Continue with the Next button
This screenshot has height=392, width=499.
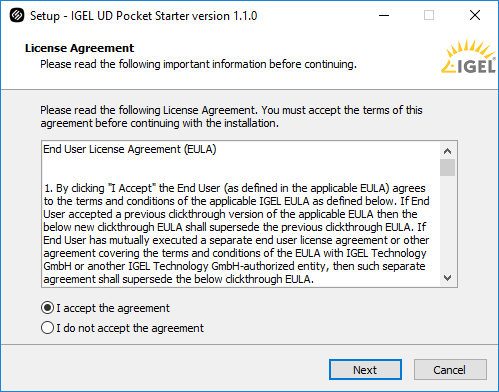[x=365, y=370]
